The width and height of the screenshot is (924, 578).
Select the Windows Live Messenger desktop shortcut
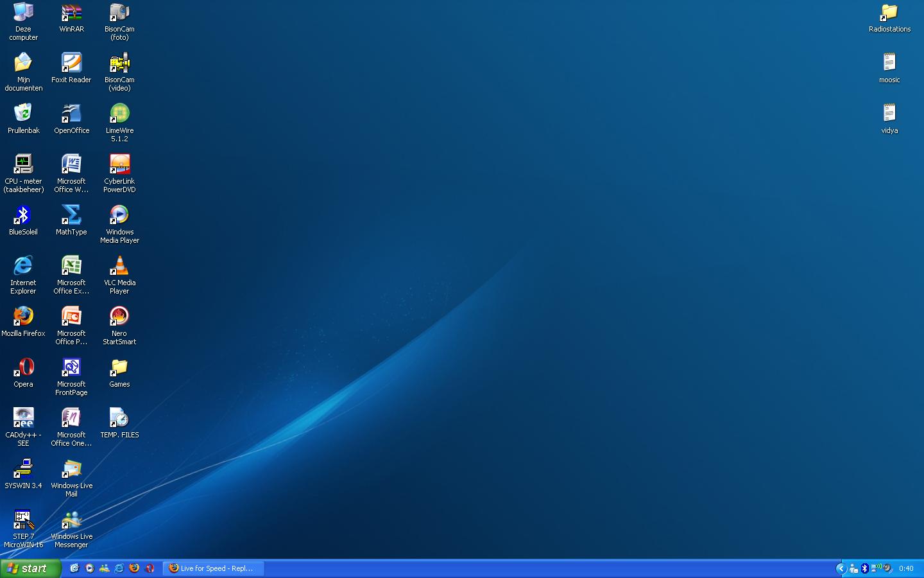(71, 529)
